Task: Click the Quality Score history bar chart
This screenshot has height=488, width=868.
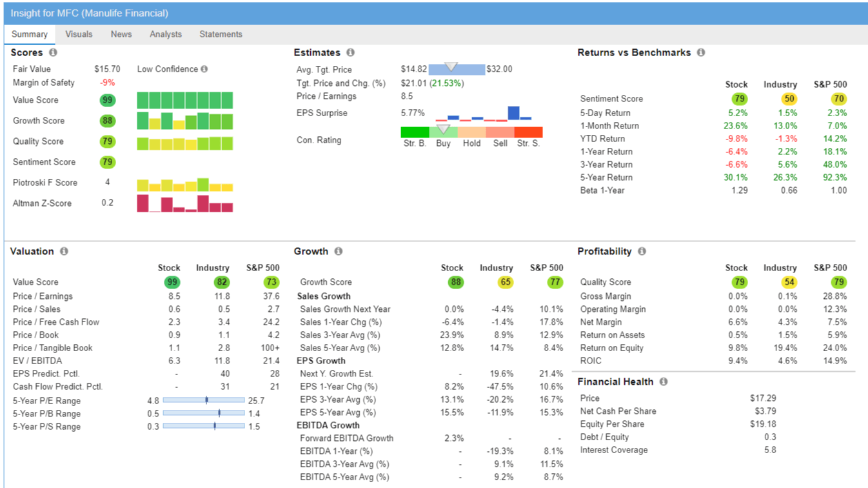Action: pyautogui.click(x=185, y=143)
